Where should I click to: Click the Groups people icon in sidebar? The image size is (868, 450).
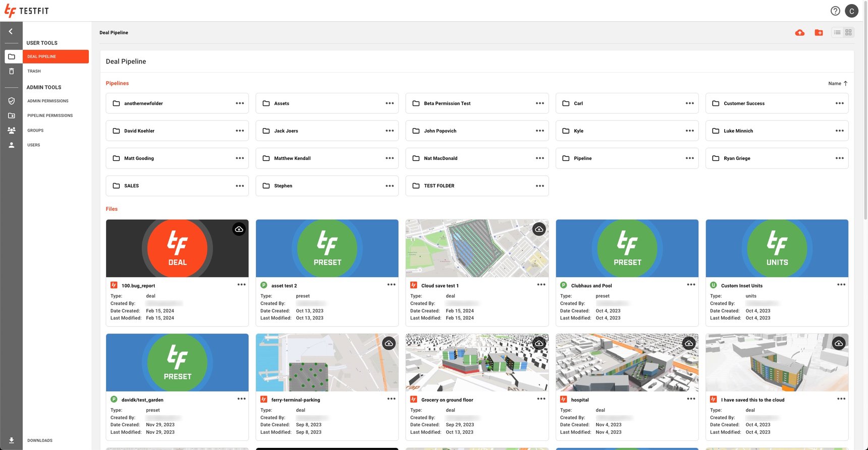point(11,130)
